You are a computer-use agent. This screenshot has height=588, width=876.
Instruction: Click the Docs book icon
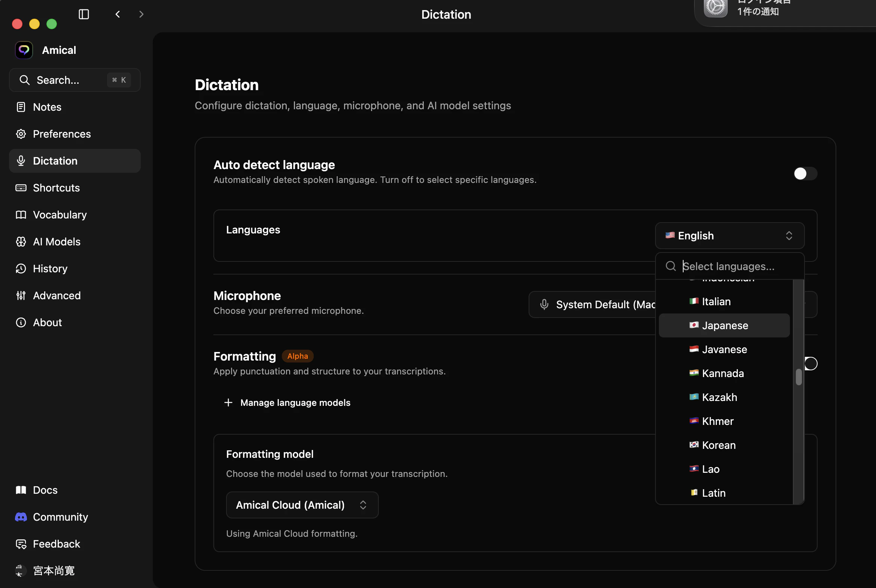click(x=21, y=490)
